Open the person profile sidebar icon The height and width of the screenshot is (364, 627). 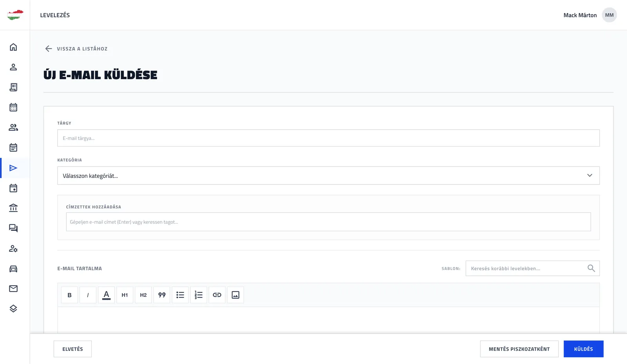pyautogui.click(x=13, y=67)
